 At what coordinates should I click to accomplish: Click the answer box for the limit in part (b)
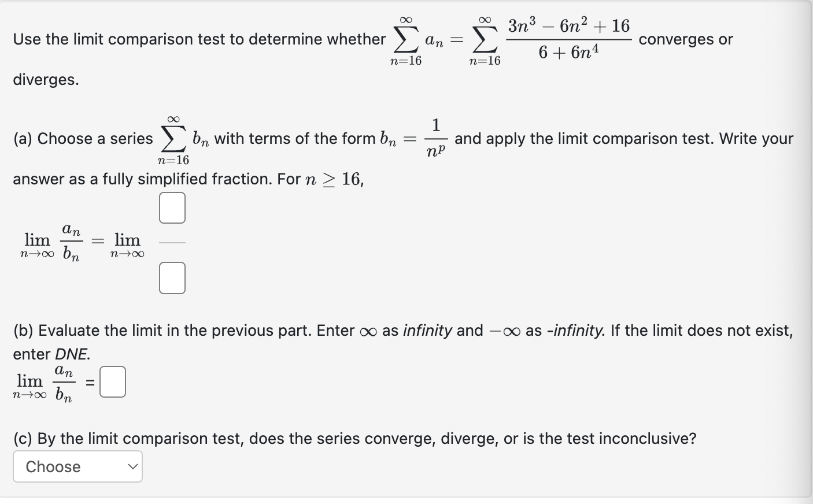click(x=113, y=381)
